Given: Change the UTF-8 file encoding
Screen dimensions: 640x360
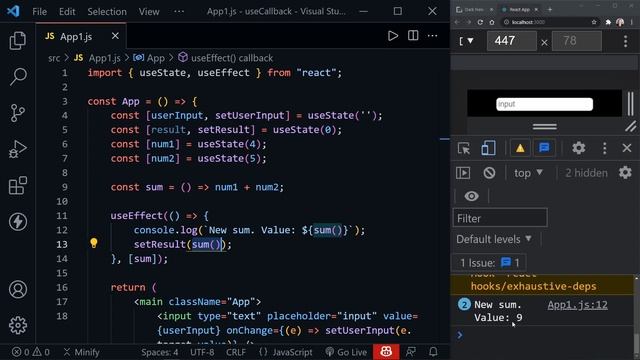Looking at the screenshot, I should pos(202,352).
